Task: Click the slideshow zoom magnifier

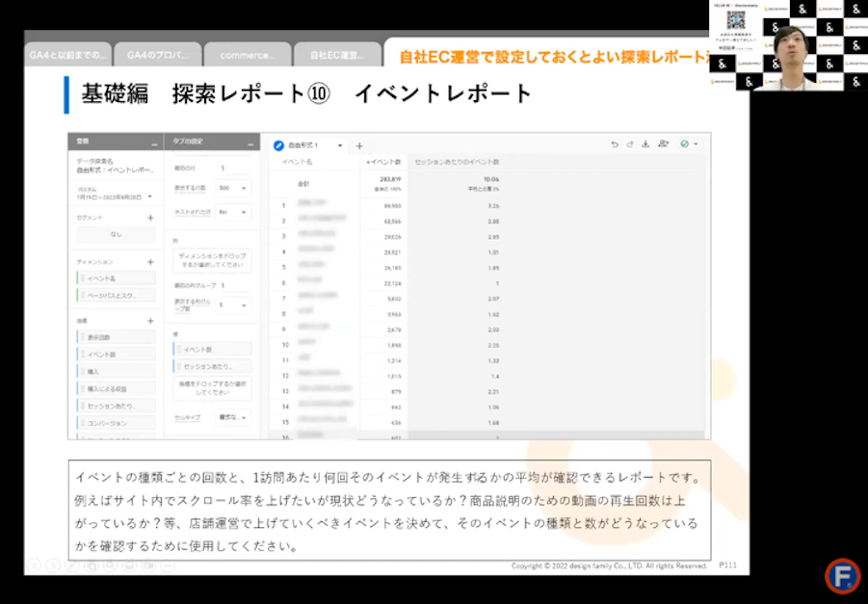Action: (x=110, y=565)
